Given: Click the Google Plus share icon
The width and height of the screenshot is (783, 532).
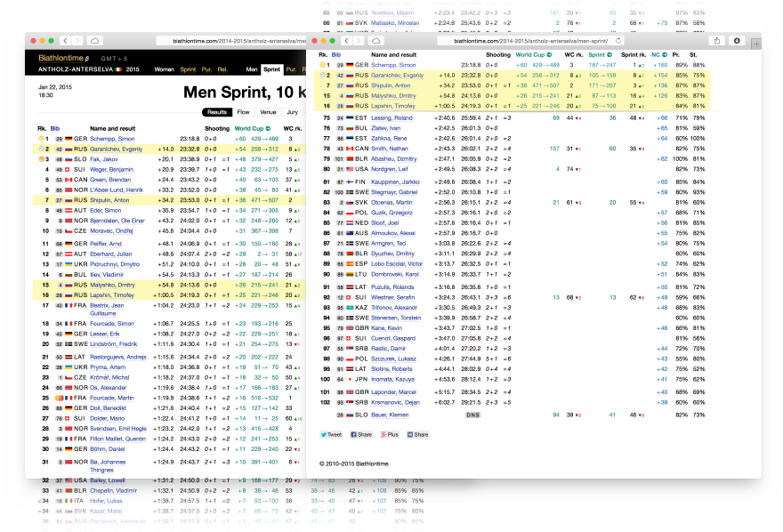Looking at the screenshot, I should click(x=390, y=435).
